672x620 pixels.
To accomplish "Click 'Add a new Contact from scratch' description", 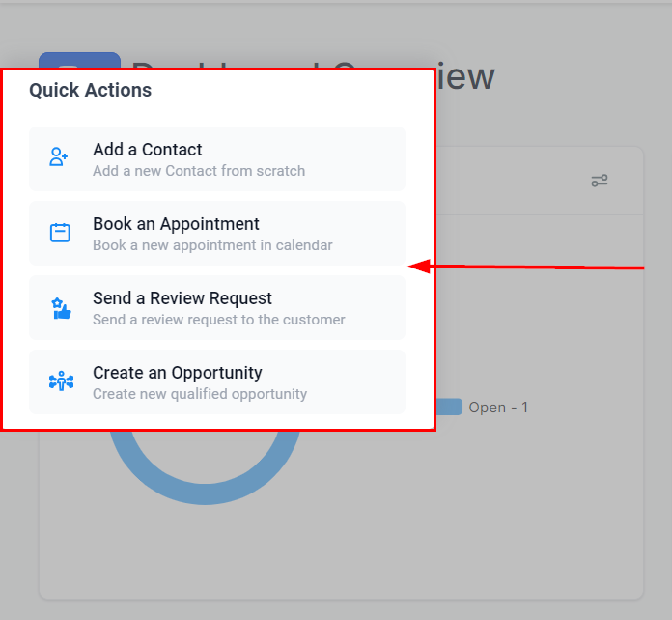I will [x=198, y=171].
